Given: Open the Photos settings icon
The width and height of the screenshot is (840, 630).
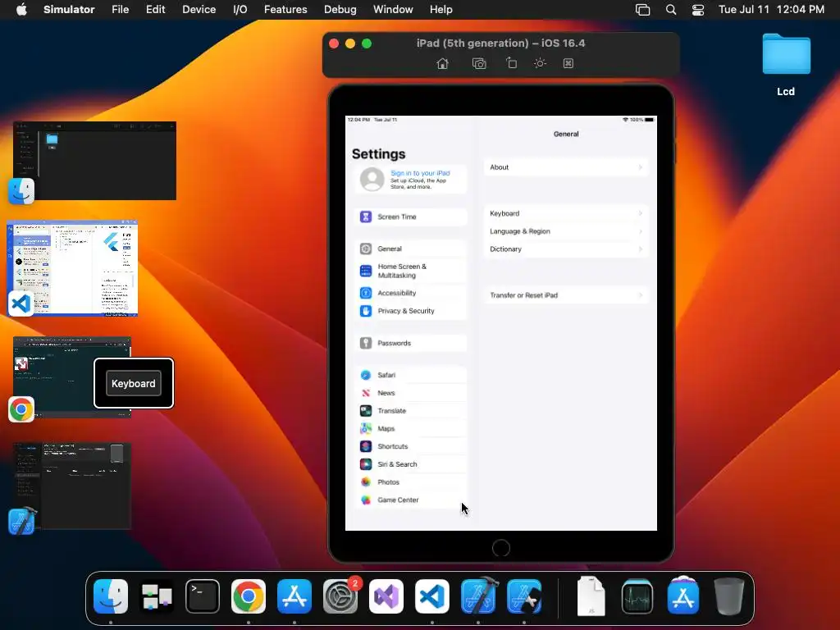Looking at the screenshot, I should [x=366, y=482].
